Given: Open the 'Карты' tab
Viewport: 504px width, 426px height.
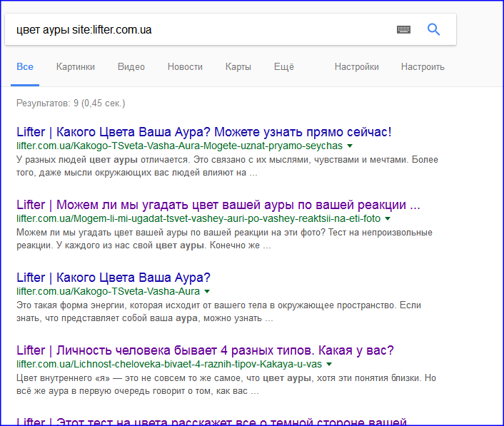Looking at the screenshot, I should [238, 67].
